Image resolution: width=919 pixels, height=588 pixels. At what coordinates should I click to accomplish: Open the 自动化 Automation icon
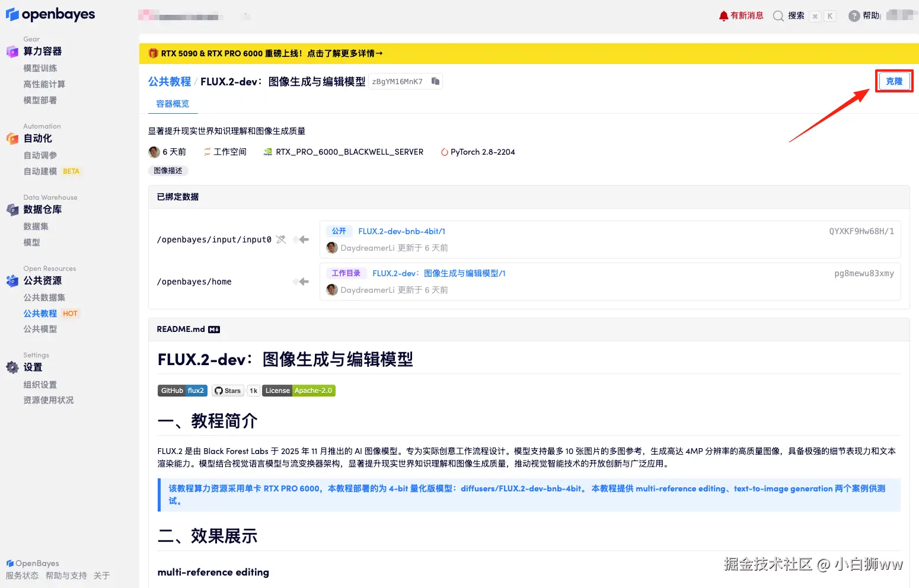12,139
